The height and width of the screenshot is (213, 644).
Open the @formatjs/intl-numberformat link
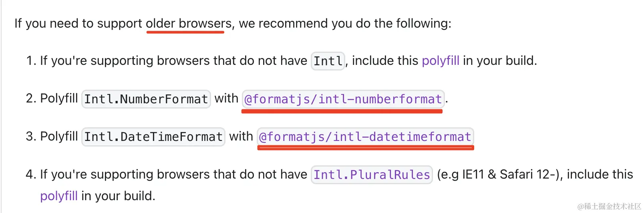(x=343, y=99)
